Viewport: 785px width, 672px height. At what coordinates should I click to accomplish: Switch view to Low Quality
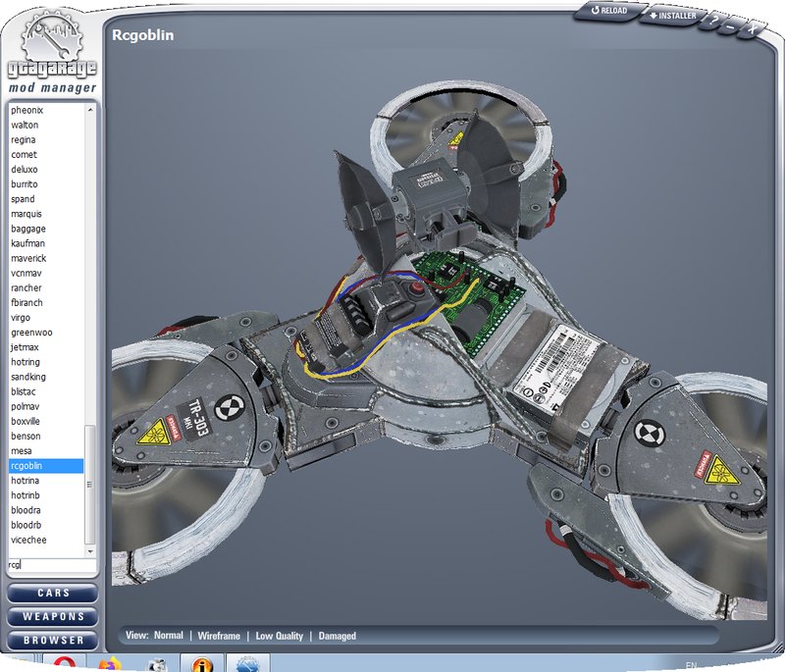280,636
